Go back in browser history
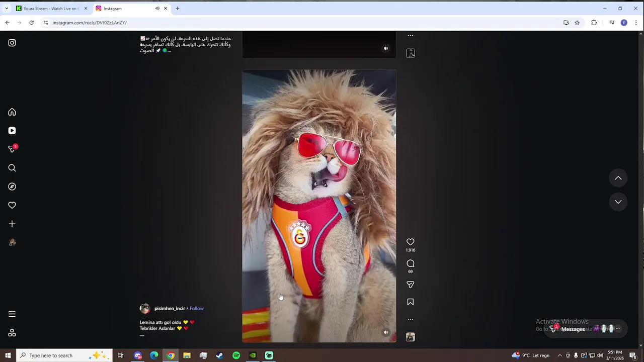This screenshot has height=362, width=644. click(7, 23)
